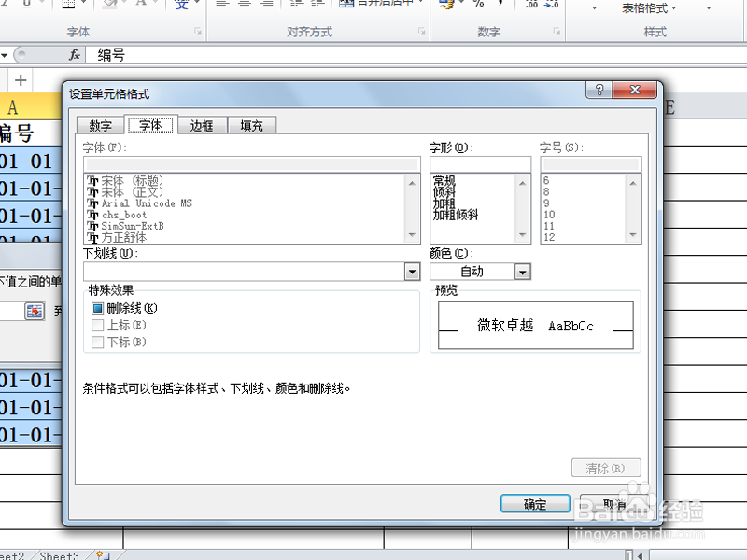Click the align left icon
This screenshot has height=560, width=747.
coord(222,4)
